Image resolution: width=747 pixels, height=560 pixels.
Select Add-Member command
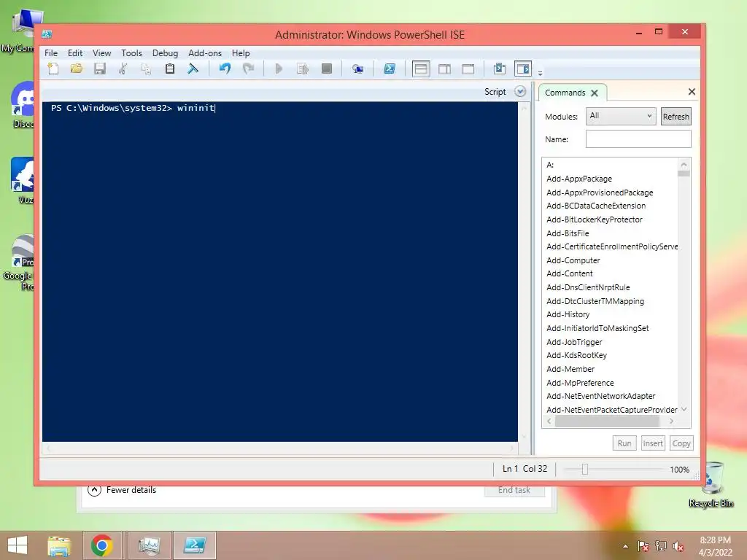click(570, 369)
